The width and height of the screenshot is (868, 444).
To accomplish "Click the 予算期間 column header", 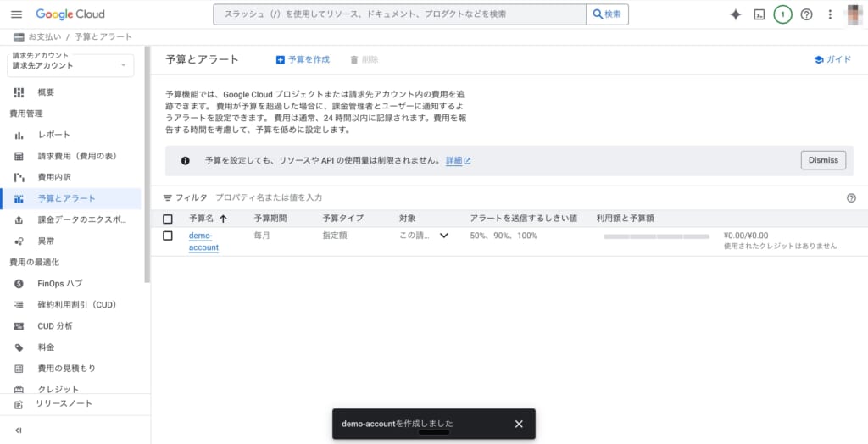I will click(x=270, y=219).
